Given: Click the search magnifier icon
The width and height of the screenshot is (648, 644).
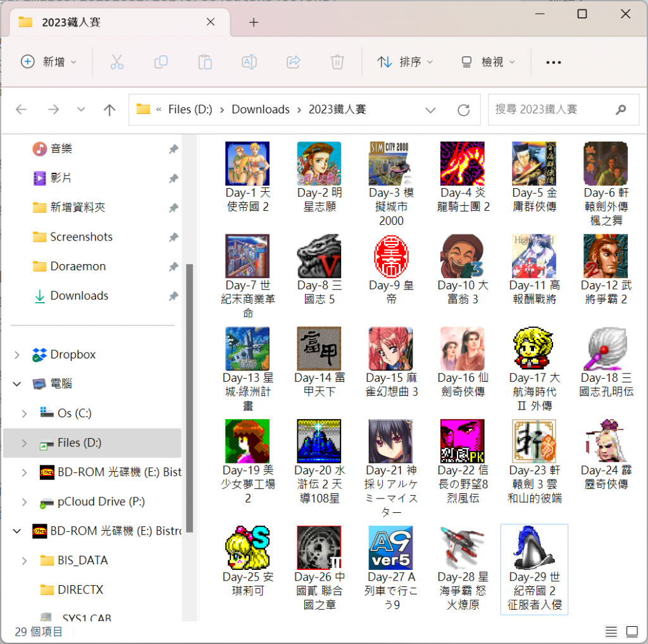Looking at the screenshot, I should [621, 110].
